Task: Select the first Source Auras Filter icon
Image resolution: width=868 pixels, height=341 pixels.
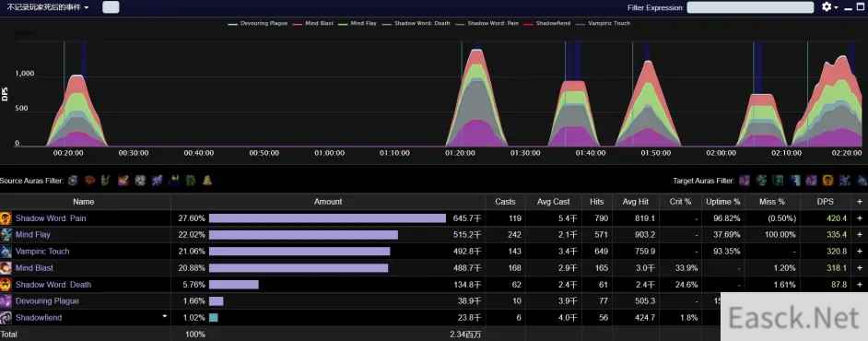Action: click(73, 181)
